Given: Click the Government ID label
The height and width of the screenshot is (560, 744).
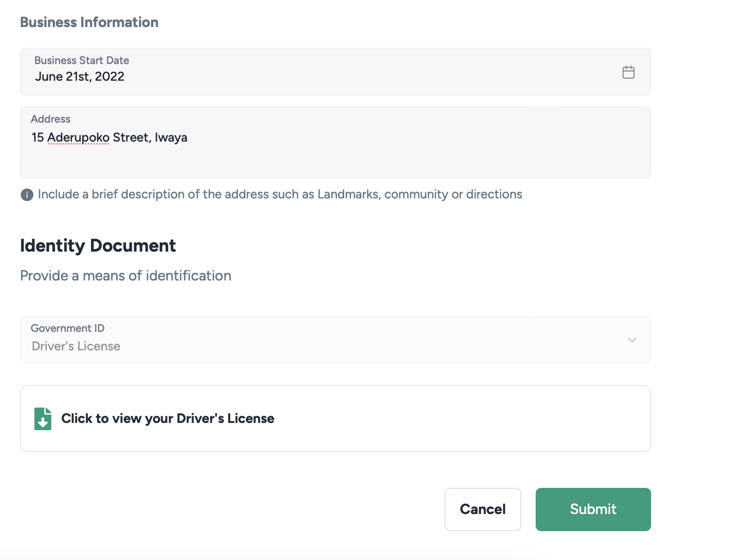Looking at the screenshot, I should tap(68, 328).
